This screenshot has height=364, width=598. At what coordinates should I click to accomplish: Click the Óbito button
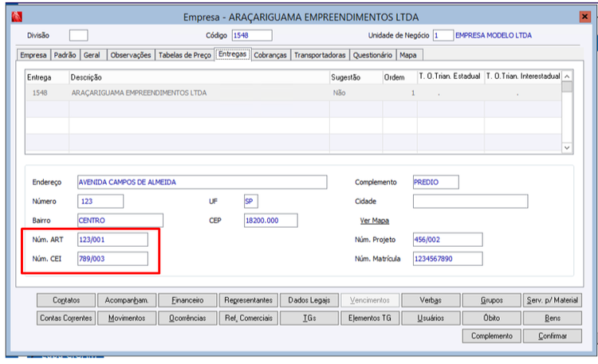[492, 318]
